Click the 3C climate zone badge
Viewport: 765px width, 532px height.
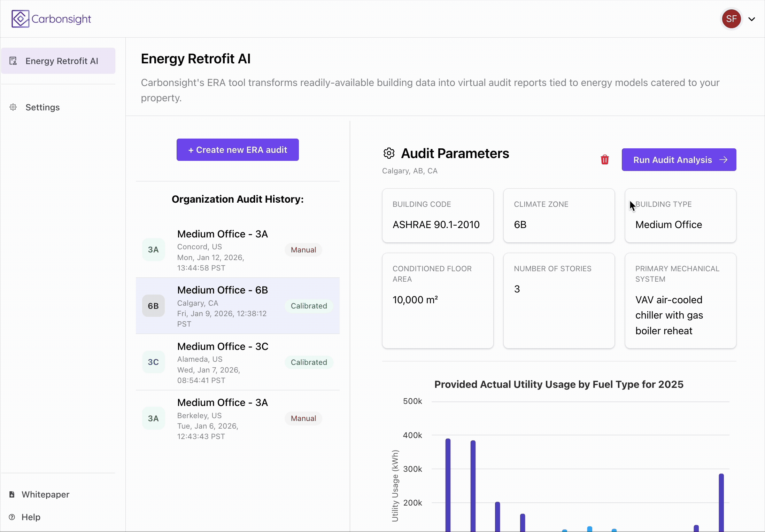(x=153, y=362)
